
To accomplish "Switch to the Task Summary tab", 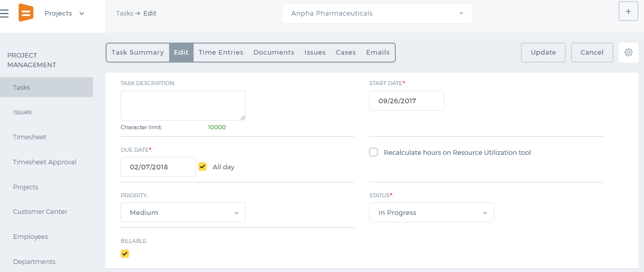I will pos(138,53).
